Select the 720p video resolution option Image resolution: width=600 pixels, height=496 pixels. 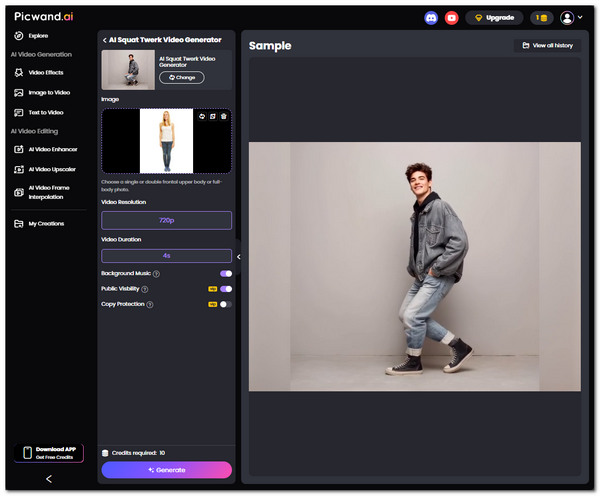point(166,220)
